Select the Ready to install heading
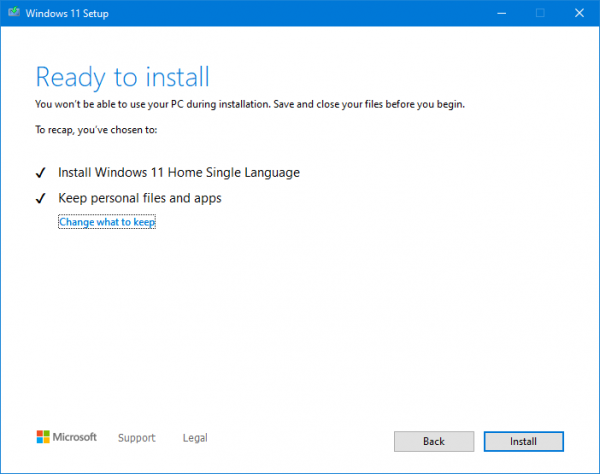Viewport: 600px width, 474px height. [122, 78]
